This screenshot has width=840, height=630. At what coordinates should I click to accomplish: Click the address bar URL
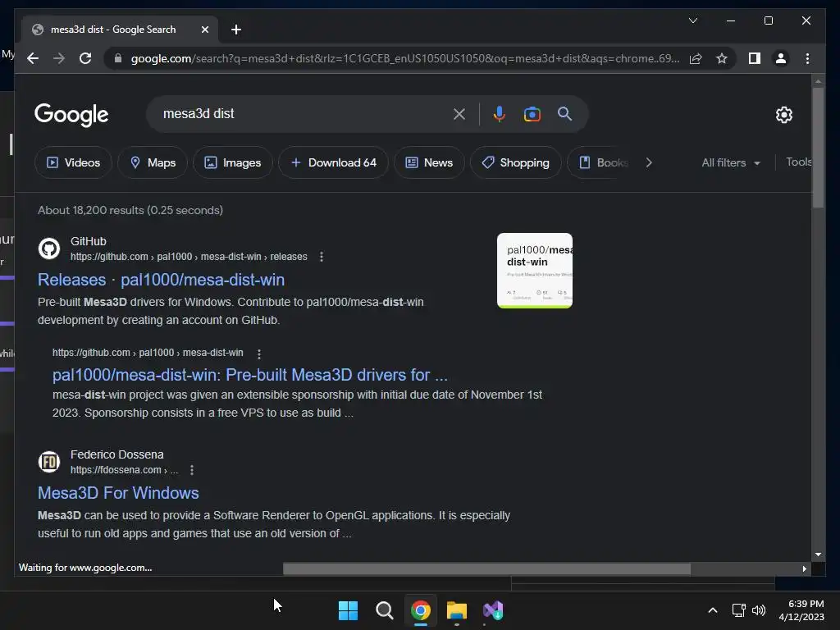click(x=405, y=58)
